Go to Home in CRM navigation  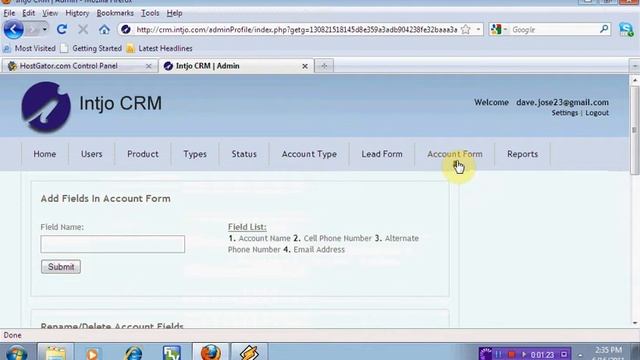tap(44, 154)
